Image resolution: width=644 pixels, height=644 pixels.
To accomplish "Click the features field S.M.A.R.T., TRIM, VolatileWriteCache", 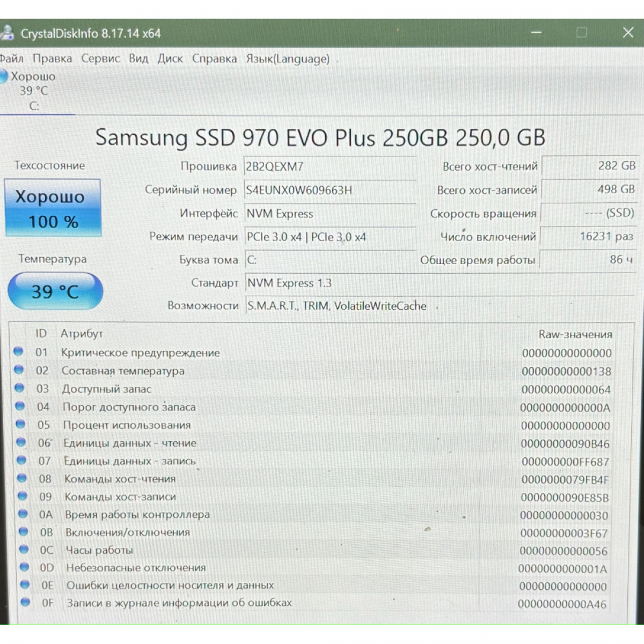I will click(439, 306).
